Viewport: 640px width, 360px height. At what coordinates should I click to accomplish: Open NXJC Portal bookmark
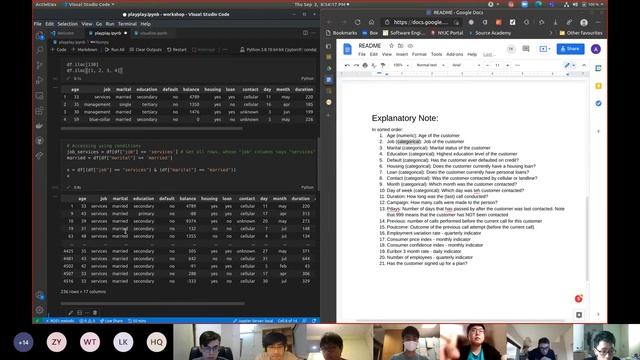point(447,33)
